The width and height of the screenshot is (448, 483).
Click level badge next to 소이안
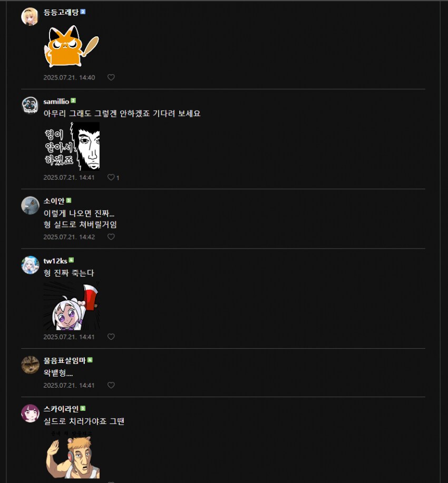(x=69, y=201)
